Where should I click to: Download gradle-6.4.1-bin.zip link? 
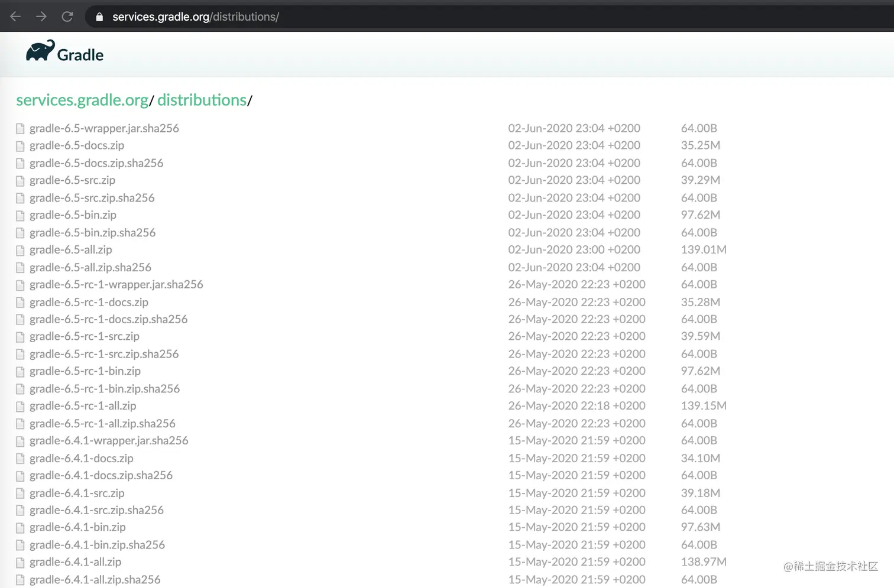pos(77,527)
